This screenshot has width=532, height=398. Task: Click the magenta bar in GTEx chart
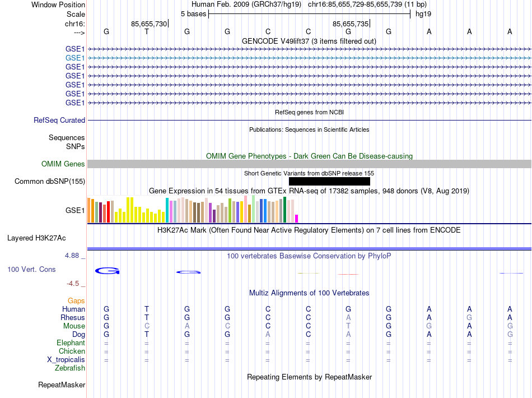(x=297, y=219)
